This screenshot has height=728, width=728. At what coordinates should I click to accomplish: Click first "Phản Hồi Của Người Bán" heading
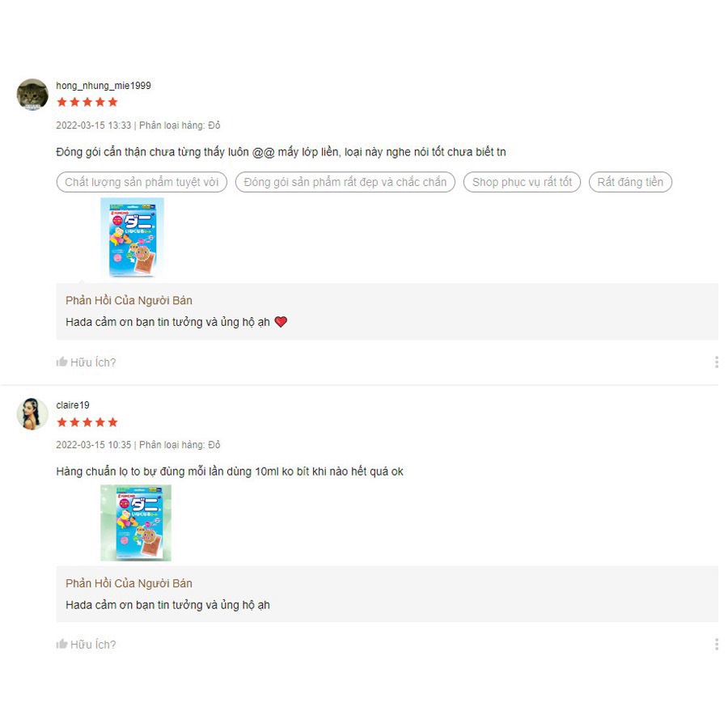pyautogui.click(x=129, y=300)
